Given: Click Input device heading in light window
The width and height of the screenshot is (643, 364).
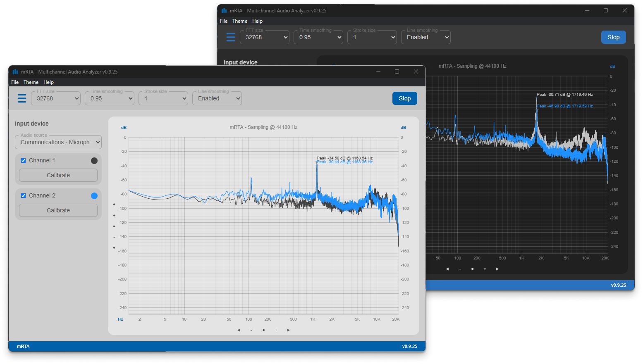Looking at the screenshot, I should pos(32,124).
